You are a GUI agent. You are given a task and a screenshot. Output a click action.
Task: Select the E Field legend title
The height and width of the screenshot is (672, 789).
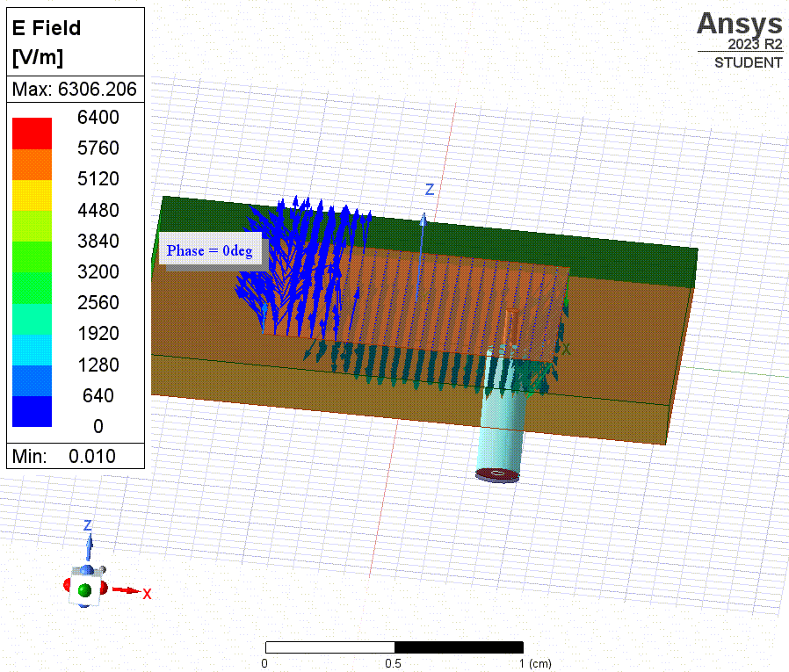point(47,28)
